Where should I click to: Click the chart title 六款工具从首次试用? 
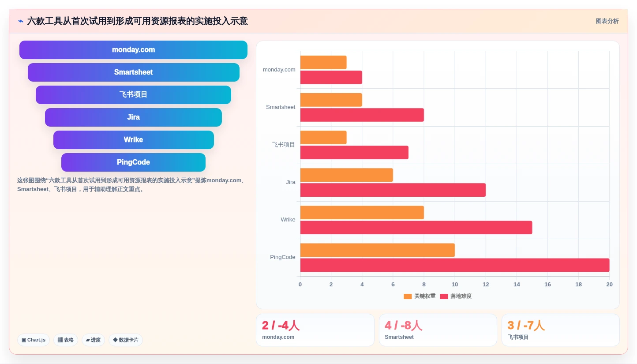tap(138, 21)
